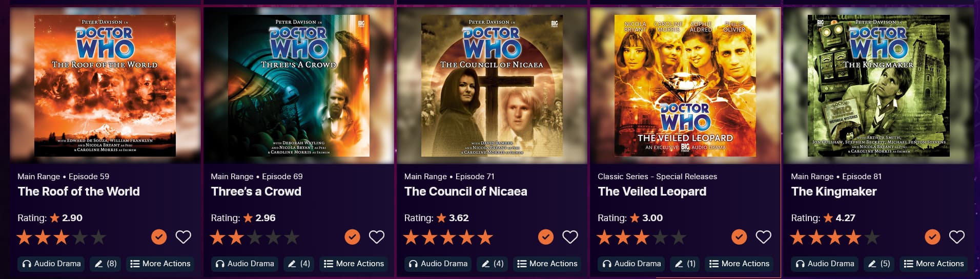Favorite The Kingmaker with heart icon
The image size is (980, 279).
[x=957, y=237]
